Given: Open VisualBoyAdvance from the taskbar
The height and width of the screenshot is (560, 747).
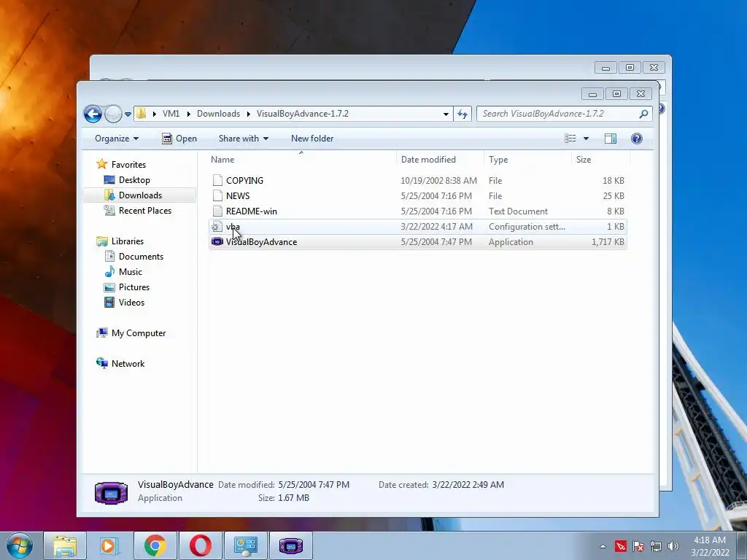Looking at the screenshot, I should coord(291,545).
